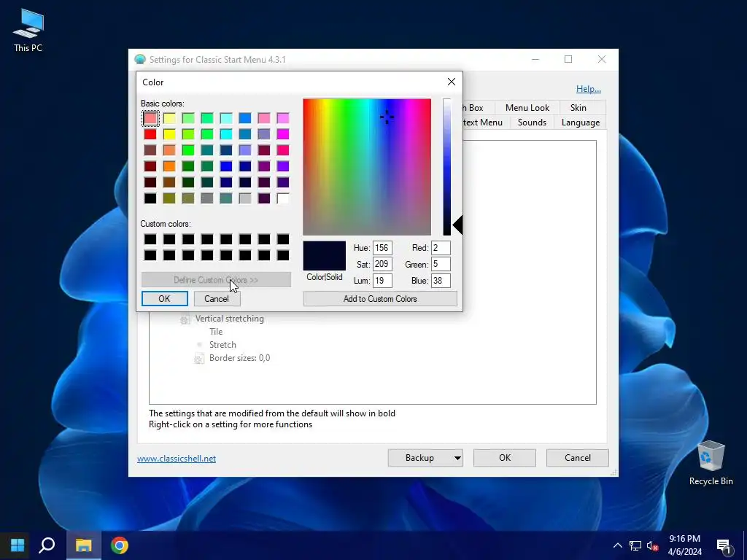
Task: Show hidden tray icons chevron
Action: (617, 545)
